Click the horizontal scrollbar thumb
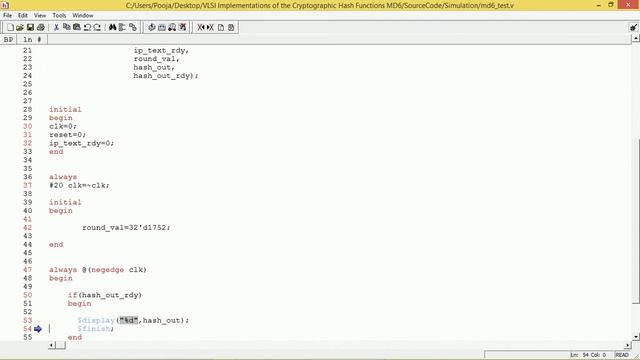640x360 pixels. point(60,345)
